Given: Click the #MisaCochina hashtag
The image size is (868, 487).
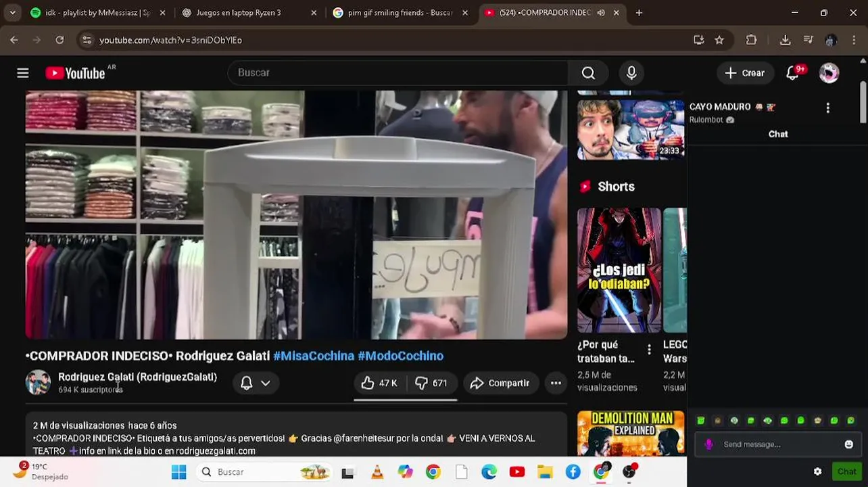Looking at the screenshot, I should (x=314, y=356).
